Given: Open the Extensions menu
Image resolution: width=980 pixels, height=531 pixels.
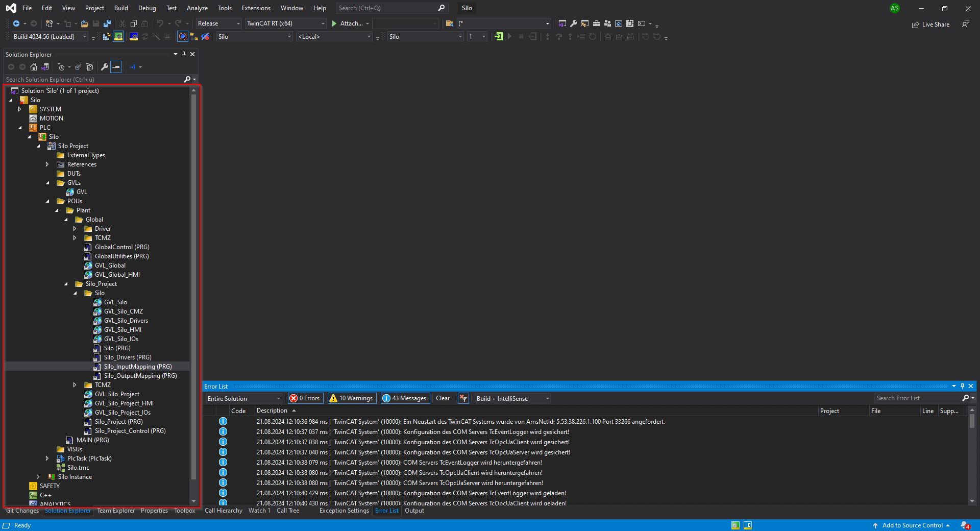Looking at the screenshot, I should pyautogui.click(x=256, y=8).
